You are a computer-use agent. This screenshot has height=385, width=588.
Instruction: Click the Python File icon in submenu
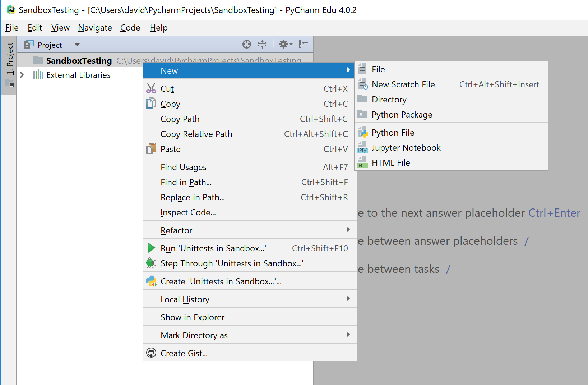click(363, 132)
